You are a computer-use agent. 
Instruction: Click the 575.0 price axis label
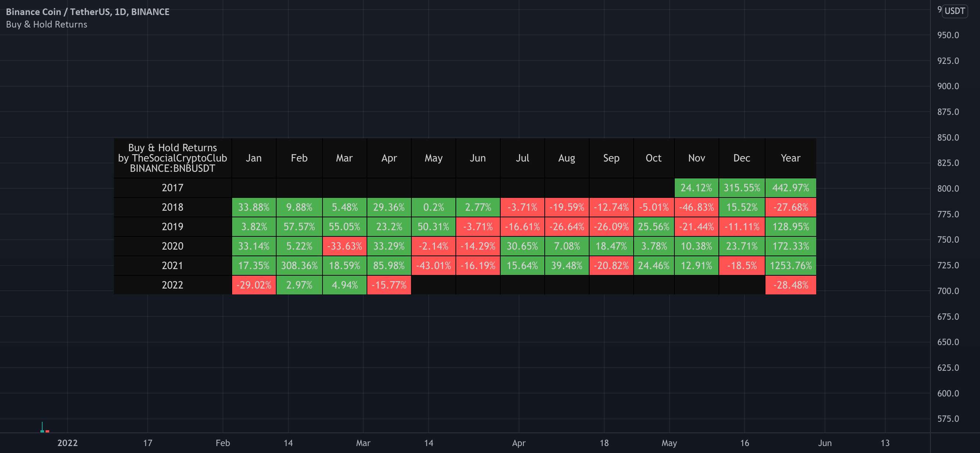948,419
